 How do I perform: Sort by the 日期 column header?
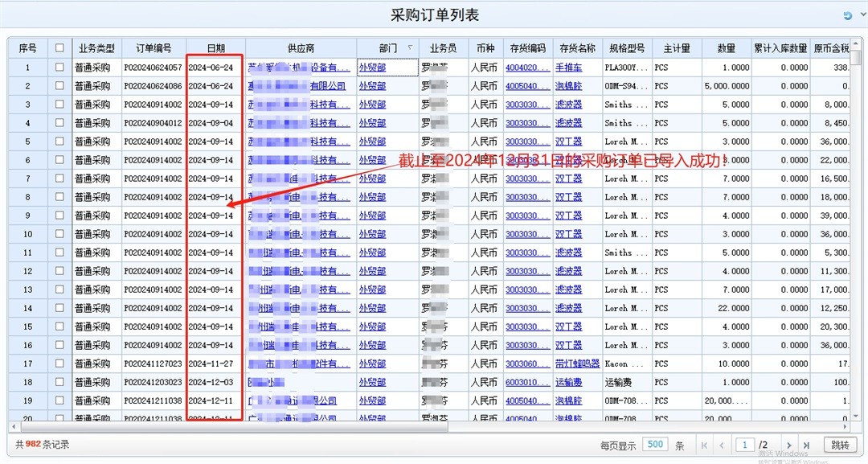tap(215, 48)
